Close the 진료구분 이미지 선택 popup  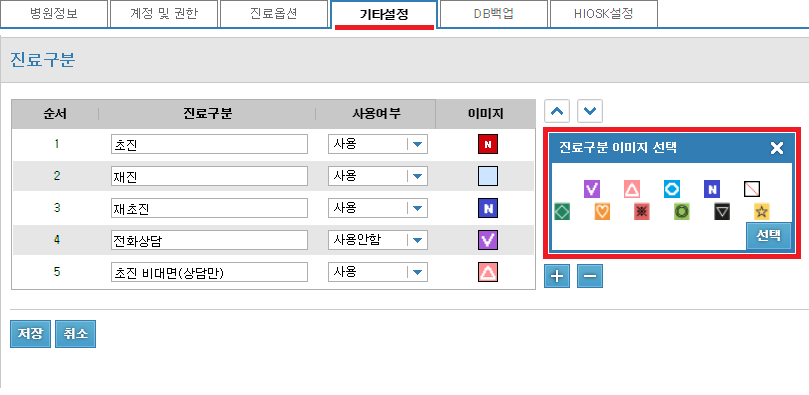point(776,149)
